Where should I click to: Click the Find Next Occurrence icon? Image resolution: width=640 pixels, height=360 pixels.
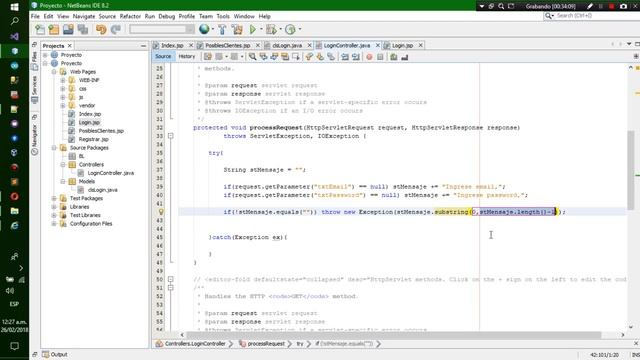pos(274,57)
